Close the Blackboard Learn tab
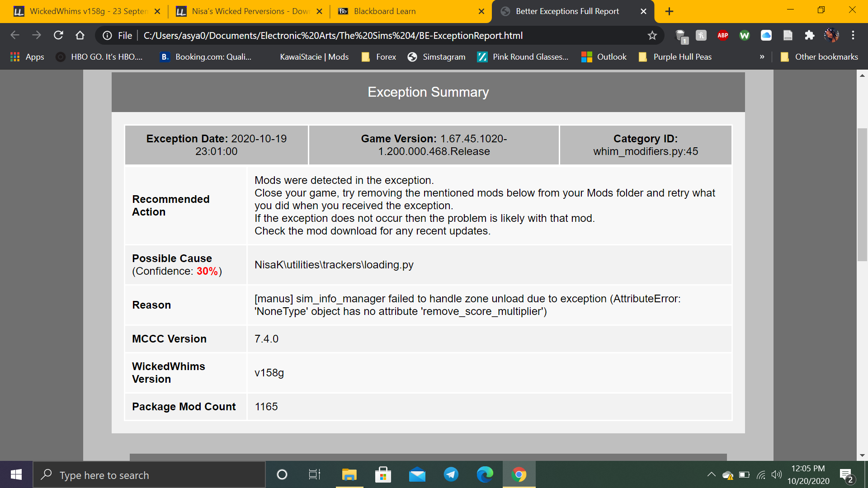The width and height of the screenshot is (868, 488). pos(481,11)
